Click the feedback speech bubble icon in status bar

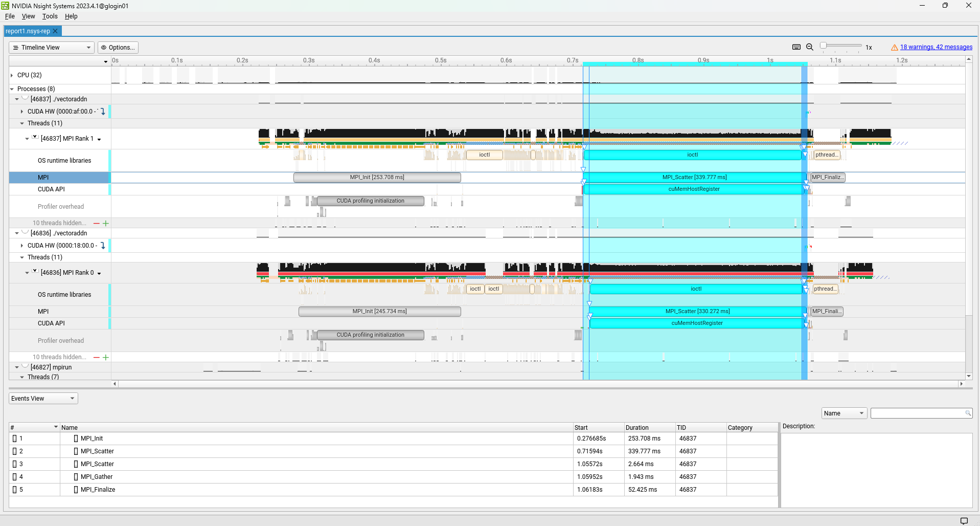click(964, 520)
